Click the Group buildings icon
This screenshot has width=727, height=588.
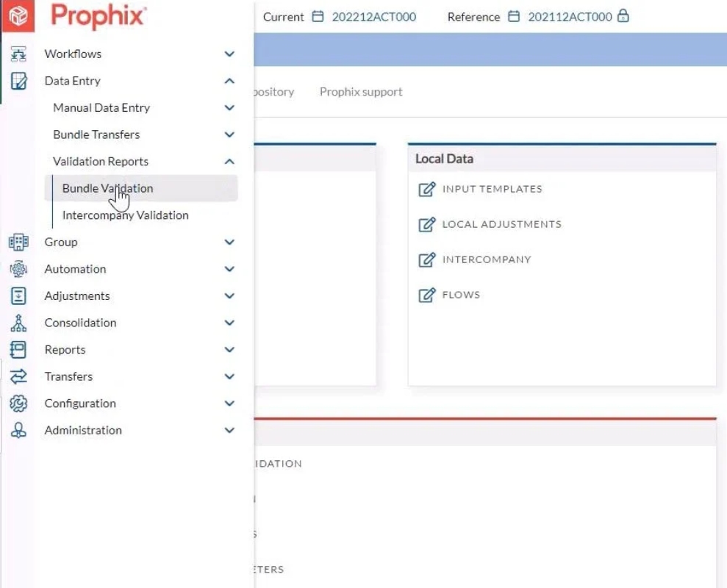pos(18,242)
